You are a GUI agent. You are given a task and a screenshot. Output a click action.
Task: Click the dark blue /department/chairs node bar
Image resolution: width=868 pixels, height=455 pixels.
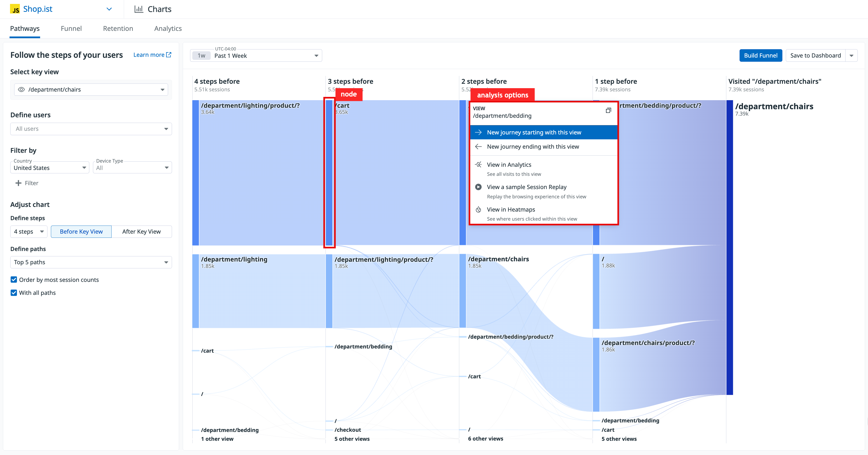tap(730, 247)
